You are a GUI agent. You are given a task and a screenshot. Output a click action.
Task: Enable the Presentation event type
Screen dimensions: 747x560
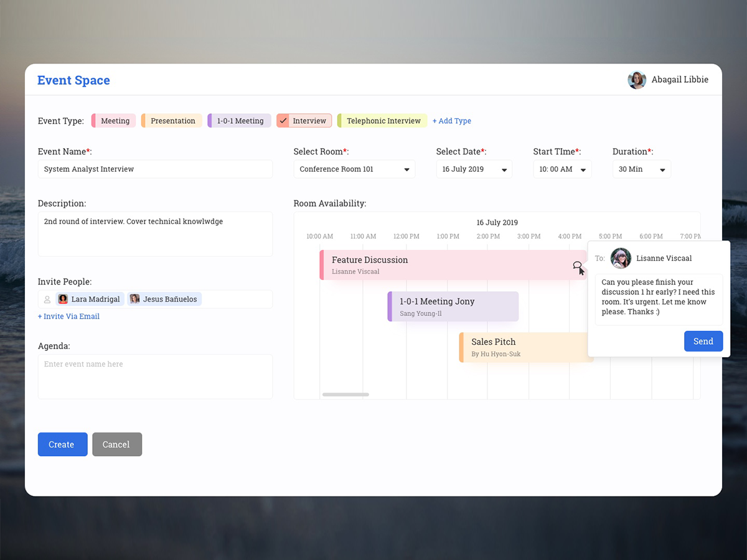(x=172, y=120)
